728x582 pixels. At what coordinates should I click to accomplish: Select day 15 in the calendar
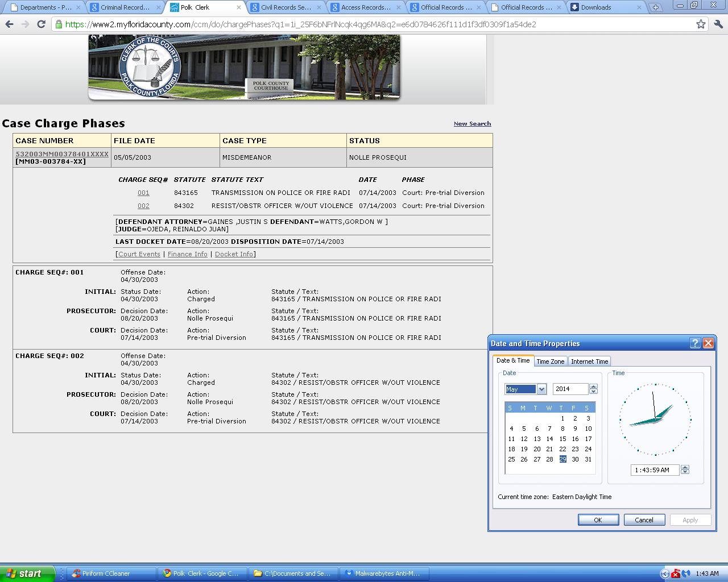pyautogui.click(x=562, y=439)
